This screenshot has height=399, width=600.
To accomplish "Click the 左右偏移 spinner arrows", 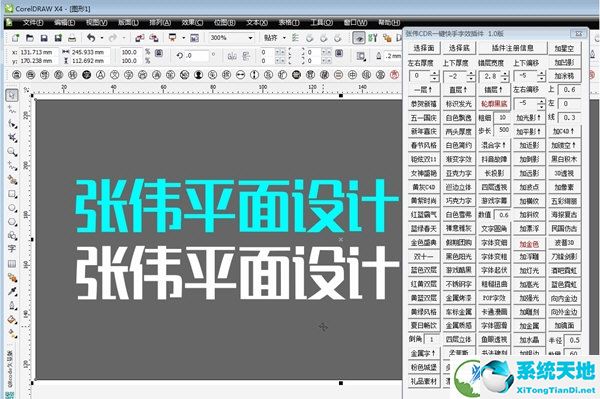I will (541, 104).
